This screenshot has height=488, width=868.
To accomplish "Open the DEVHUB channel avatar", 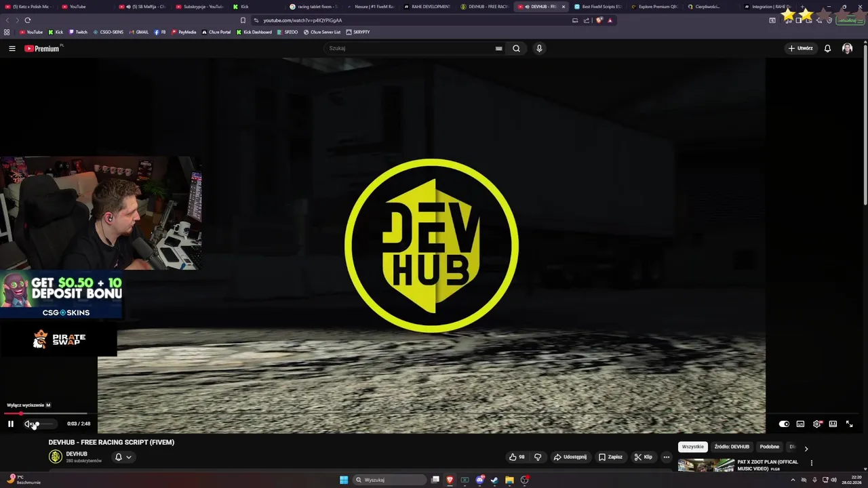I will pos(55,457).
